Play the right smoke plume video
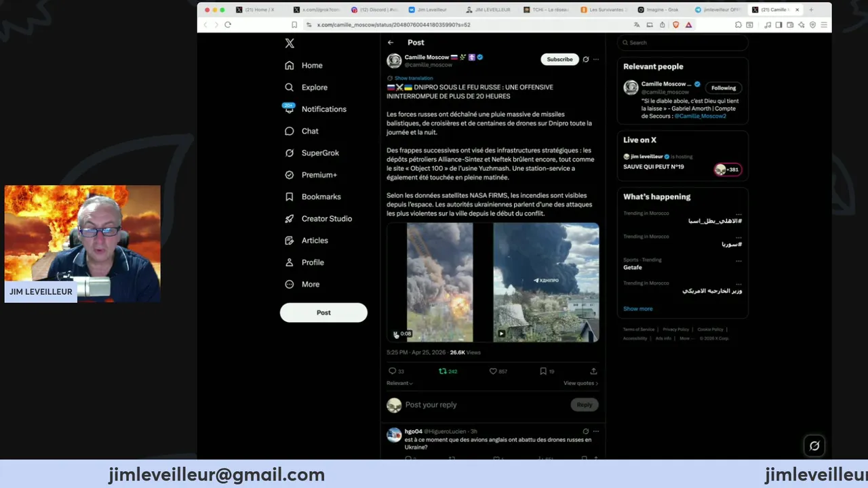Viewport: 868px width, 488px height. click(x=546, y=282)
